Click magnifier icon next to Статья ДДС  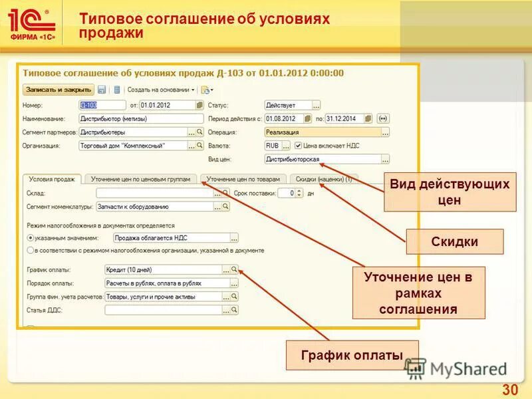235,309
